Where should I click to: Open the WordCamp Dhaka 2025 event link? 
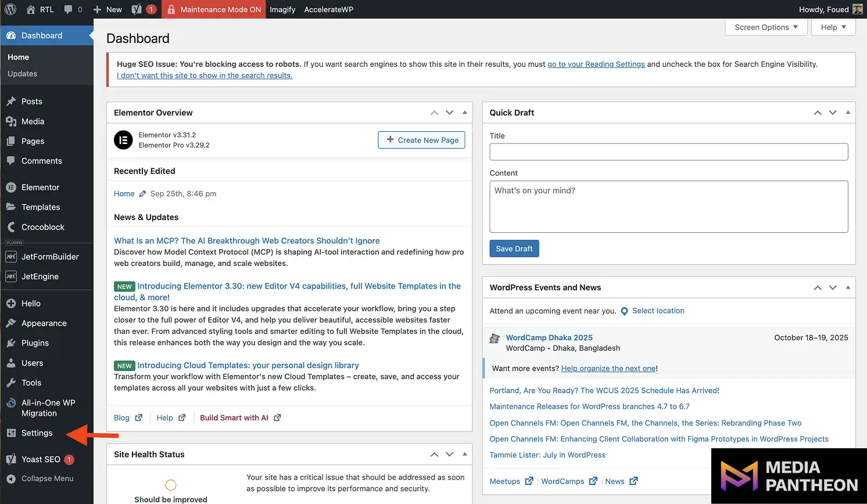point(549,337)
